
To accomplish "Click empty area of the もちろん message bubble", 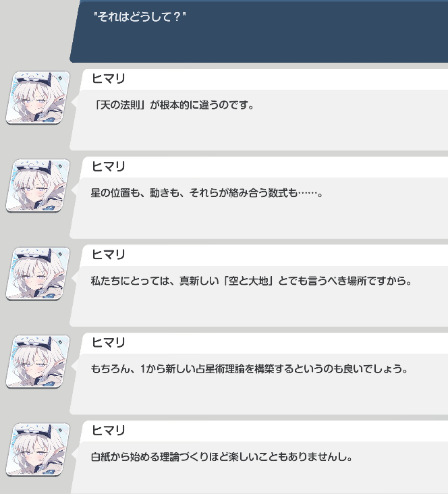I will pyautogui.click(x=258, y=397).
